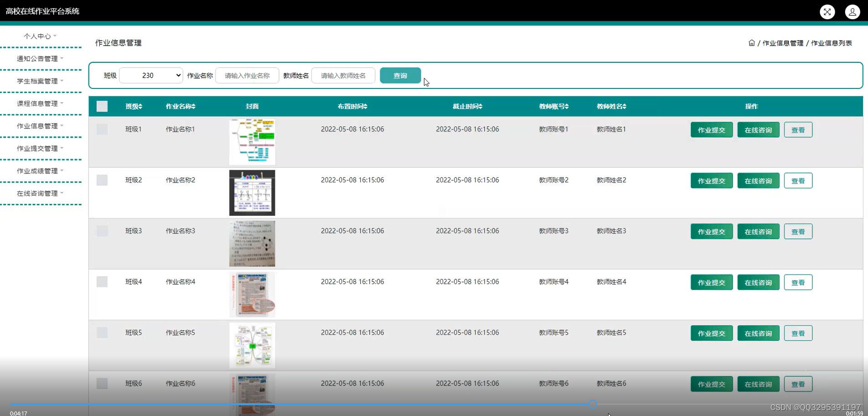Click 查看 button for 班级3 row
This screenshot has height=416, width=868.
pos(798,232)
